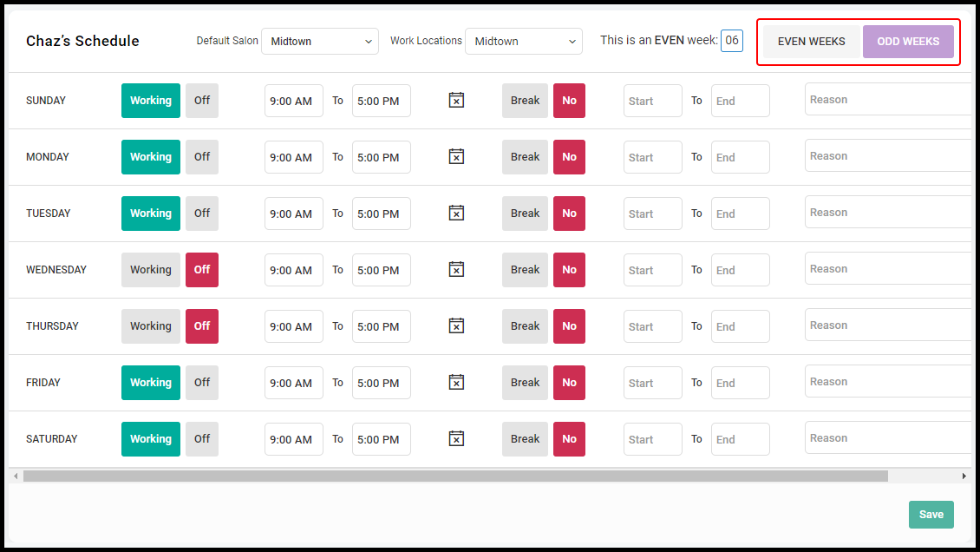Click the Chaz's Schedule title
This screenshot has height=552, width=980.
click(x=82, y=42)
